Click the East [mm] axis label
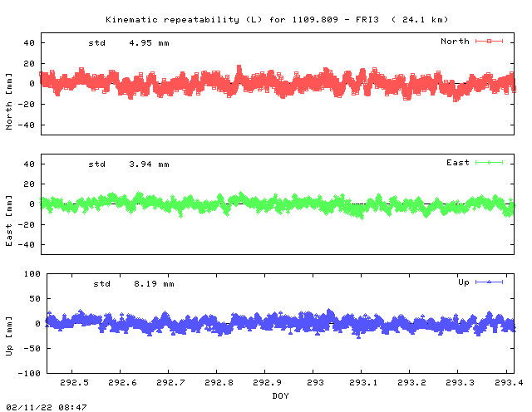This screenshot has height=412, width=532. point(9,221)
